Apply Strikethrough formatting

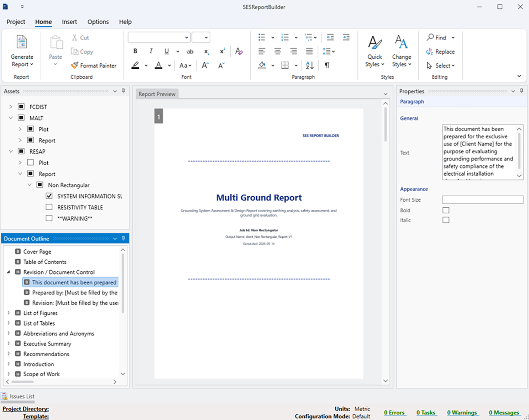190,52
